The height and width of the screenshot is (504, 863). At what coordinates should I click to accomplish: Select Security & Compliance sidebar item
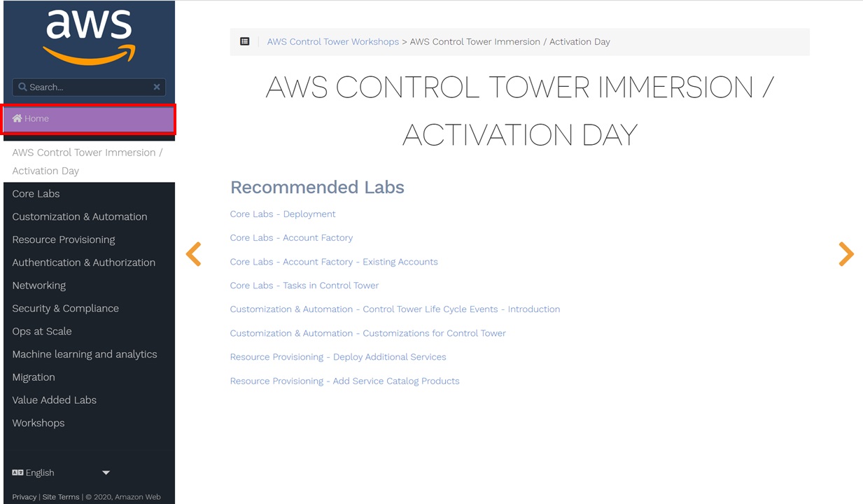[65, 308]
